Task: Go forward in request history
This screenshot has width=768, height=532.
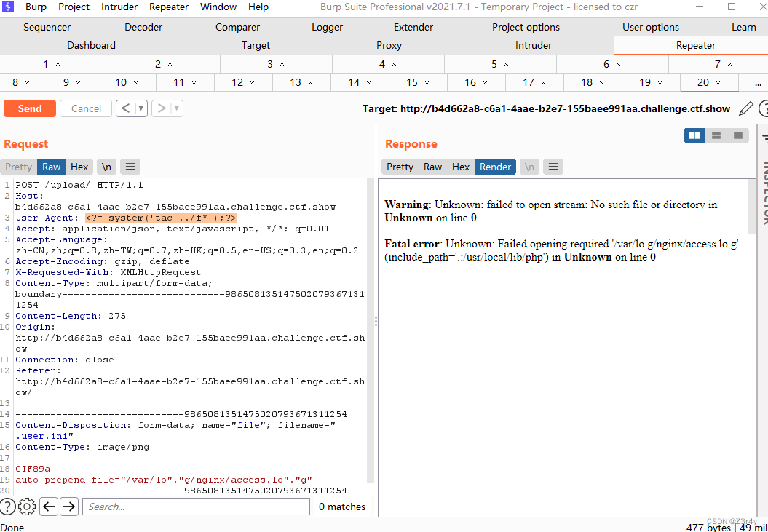Action: 161,108
